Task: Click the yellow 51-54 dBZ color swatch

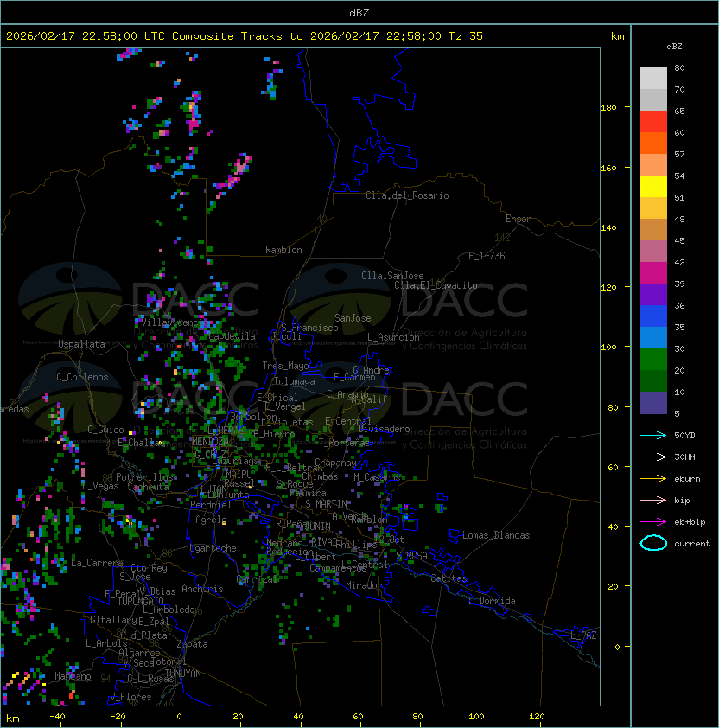Action: pyautogui.click(x=653, y=187)
